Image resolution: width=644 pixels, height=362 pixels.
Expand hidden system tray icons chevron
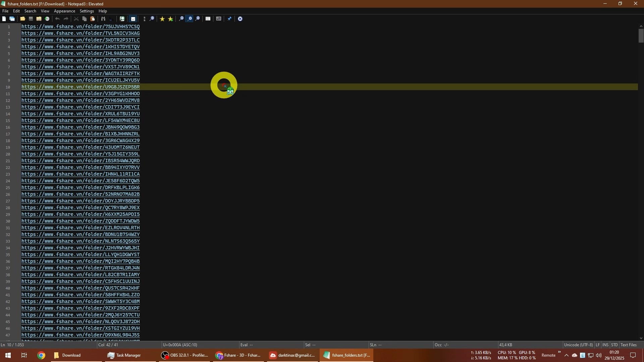click(x=566, y=355)
